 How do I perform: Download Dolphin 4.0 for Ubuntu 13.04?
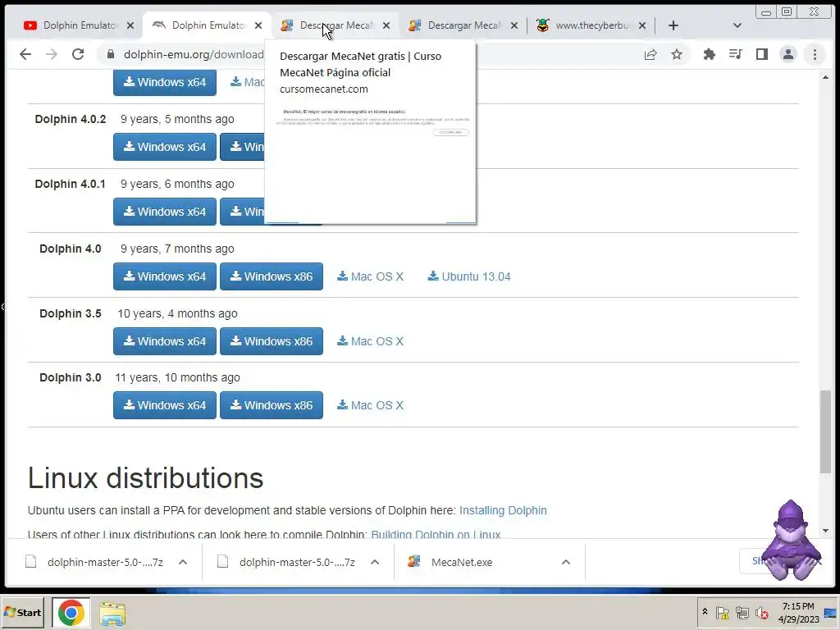(468, 276)
